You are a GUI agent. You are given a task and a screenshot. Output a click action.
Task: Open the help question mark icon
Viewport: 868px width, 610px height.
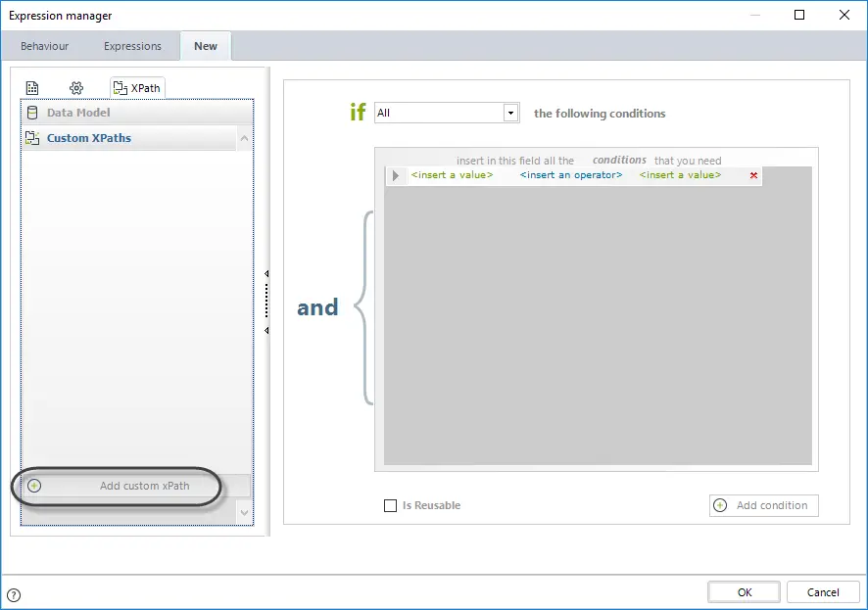[x=14, y=595]
